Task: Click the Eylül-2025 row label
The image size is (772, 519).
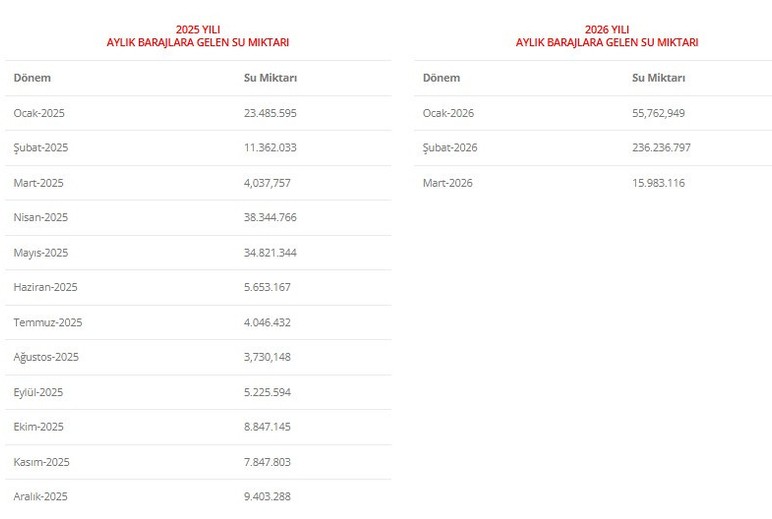Action: pyautogui.click(x=38, y=392)
